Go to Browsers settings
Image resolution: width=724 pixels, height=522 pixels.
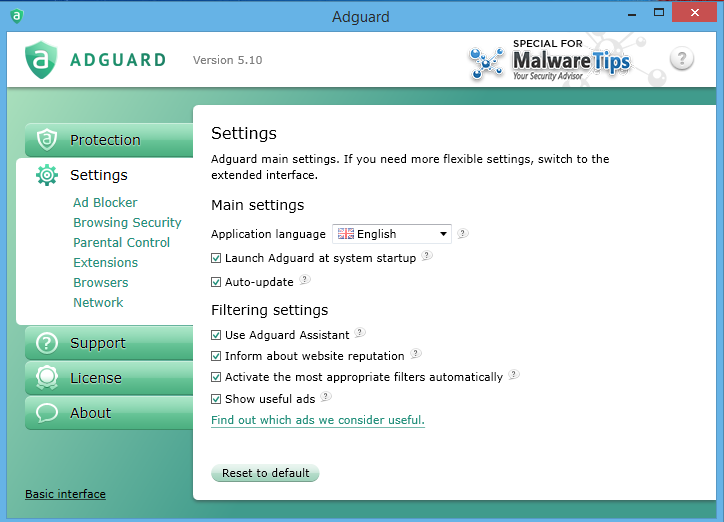pos(101,282)
